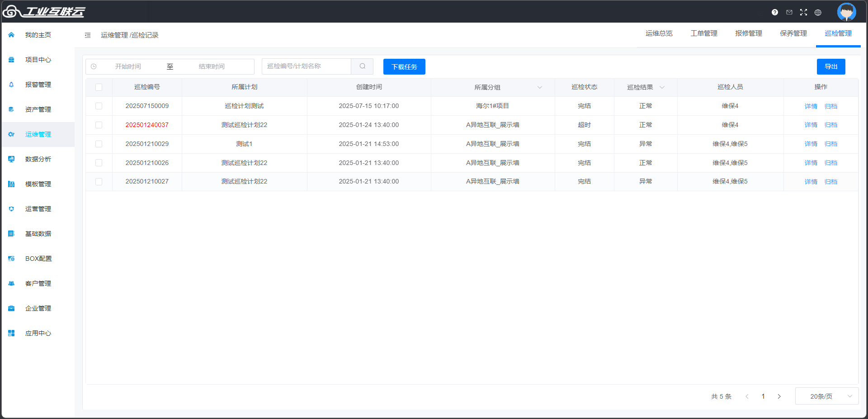The width and height of the screenshot is (868, 419).
Task: Click 归档 for record 202501210029
Action: click(x=831, y=144)
